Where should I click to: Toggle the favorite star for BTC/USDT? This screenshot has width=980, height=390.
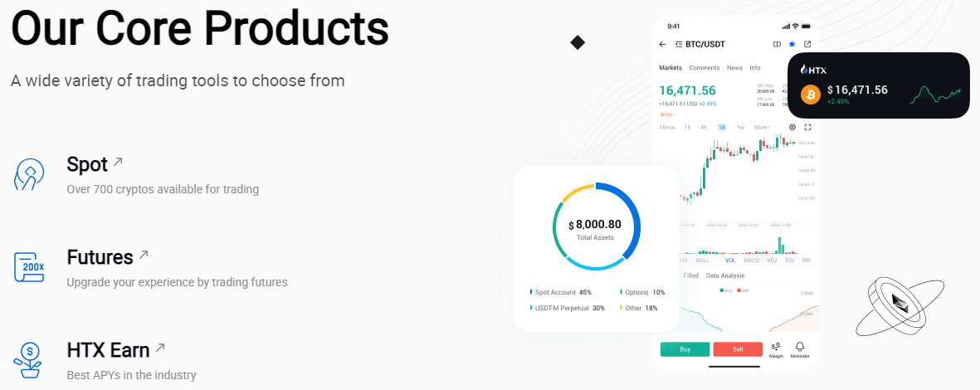tap(792, 44)
